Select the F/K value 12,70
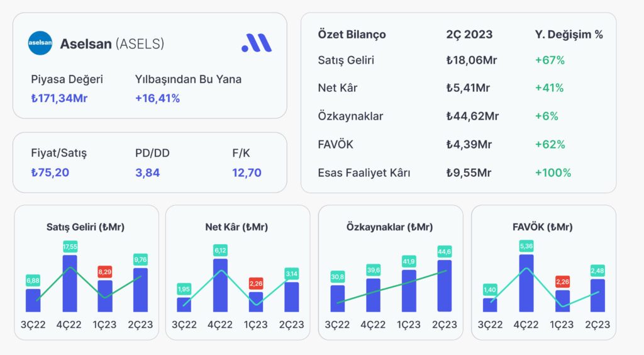The width and height of the screenshot is (644, 355). 247,172
